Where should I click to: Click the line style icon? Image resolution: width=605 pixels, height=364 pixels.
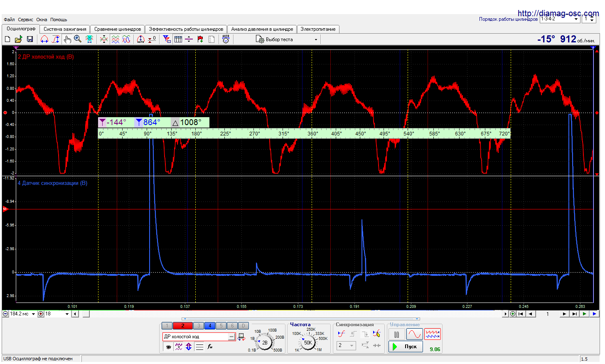click(199, 347)
